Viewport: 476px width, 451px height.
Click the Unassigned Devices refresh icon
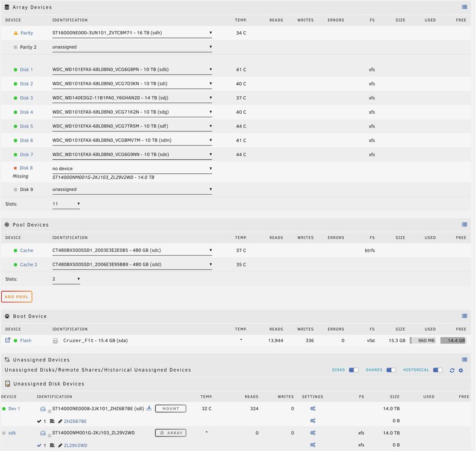click(x=452, y=370)
